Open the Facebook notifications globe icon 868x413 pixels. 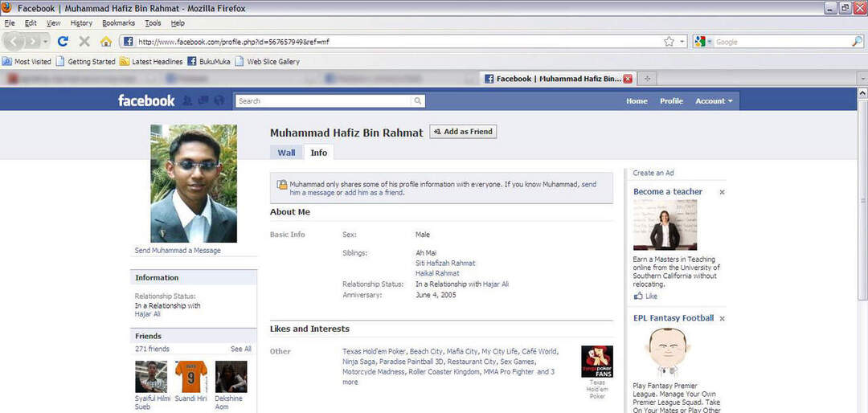click(x=219, y=100)
